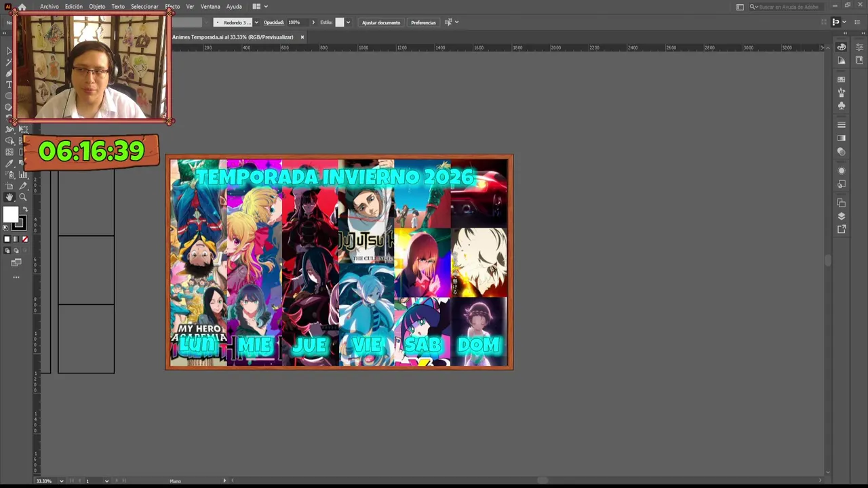The height and width of the screenshot is (488, 868).
Task: Open the Layers panel icon
Action: point(841,216)
